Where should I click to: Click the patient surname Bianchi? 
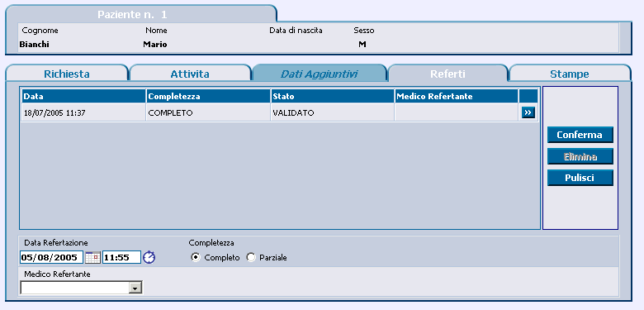(34, 45)
